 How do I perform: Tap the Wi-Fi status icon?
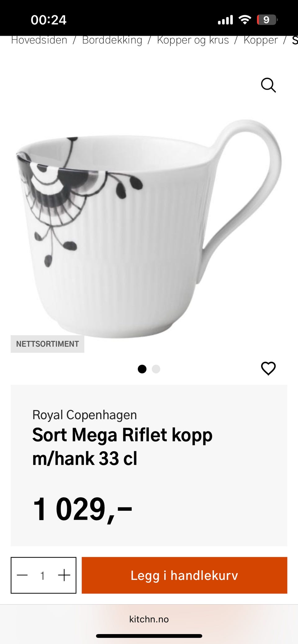coord(245,20)
